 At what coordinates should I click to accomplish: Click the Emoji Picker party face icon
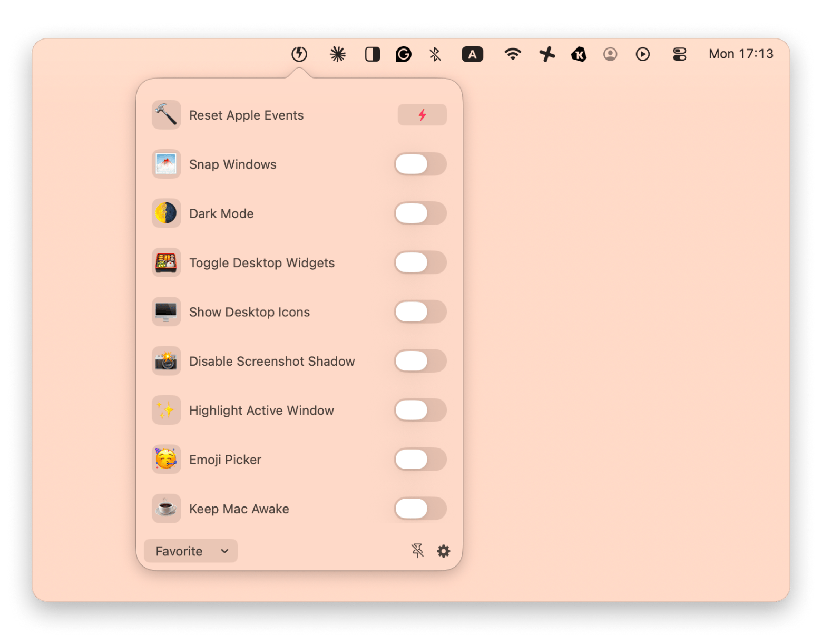pos(166,459)
